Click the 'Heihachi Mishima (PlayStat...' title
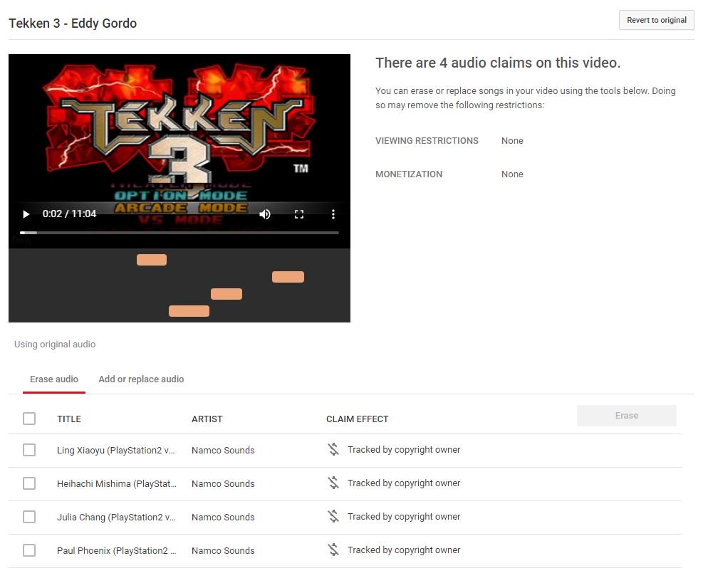Viewport: 708px width, 588px height. click(117, 484)
